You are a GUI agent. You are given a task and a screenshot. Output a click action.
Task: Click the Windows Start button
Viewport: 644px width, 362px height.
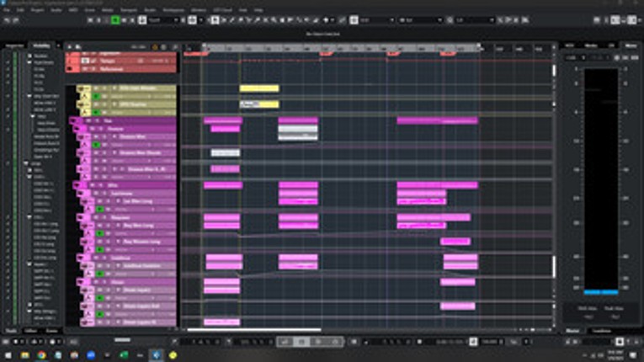tap(8, 355)
